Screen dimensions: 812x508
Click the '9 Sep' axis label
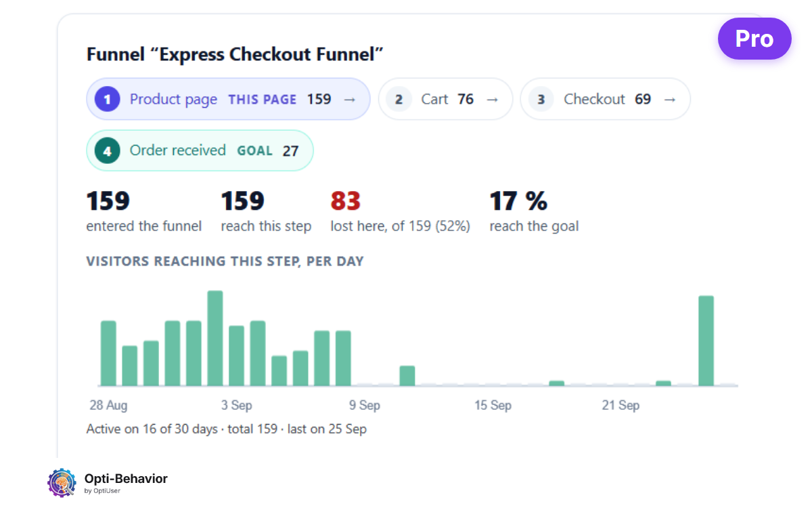click(x=365, y=406)
